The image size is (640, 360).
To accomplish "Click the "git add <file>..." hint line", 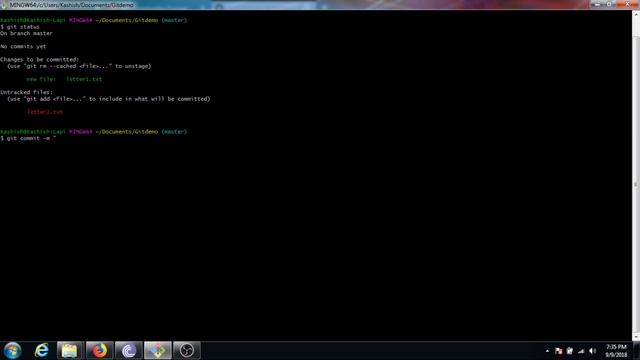I will [x=109, y=99].
